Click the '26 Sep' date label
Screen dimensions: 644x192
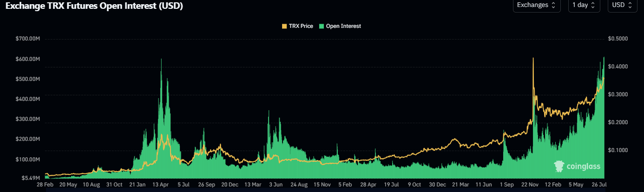(x=208, y=185)
